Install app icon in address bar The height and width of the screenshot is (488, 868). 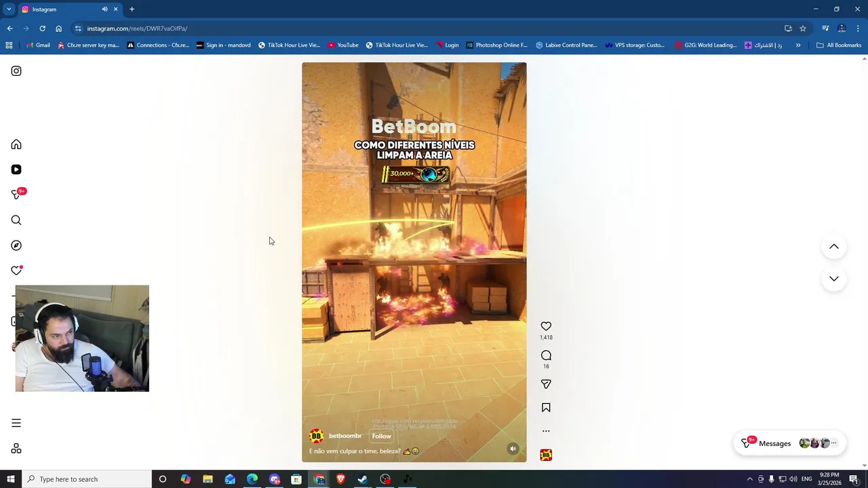(x=788, y=28)
